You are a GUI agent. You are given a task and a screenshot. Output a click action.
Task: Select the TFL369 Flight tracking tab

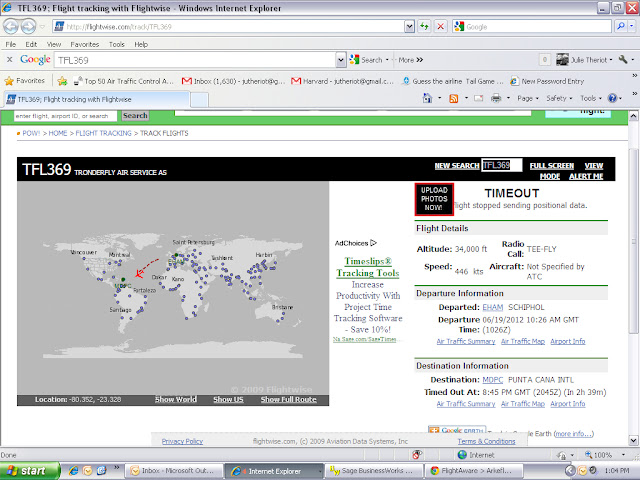point(97,99)
